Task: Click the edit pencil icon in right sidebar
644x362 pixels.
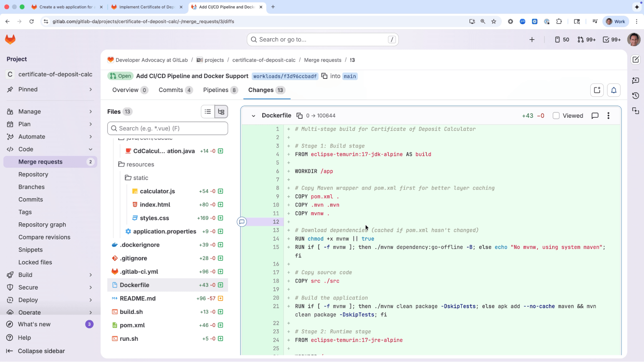Action: pos(635,60)
